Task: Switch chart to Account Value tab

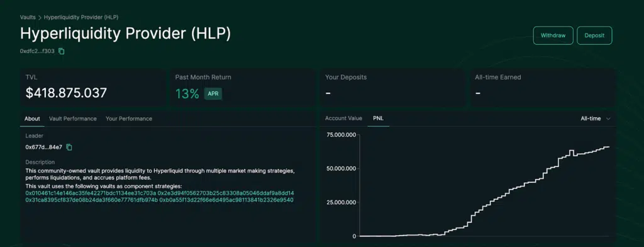Action: [x=343, y=118]
